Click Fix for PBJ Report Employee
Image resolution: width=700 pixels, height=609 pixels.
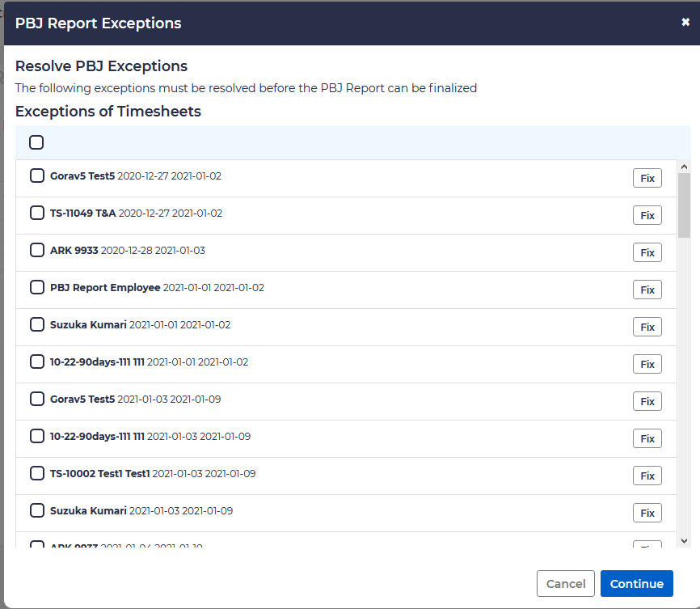pos(647,290)
